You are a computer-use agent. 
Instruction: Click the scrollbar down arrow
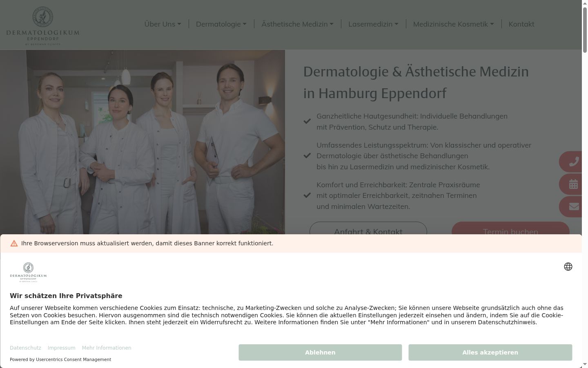(585, 364)
